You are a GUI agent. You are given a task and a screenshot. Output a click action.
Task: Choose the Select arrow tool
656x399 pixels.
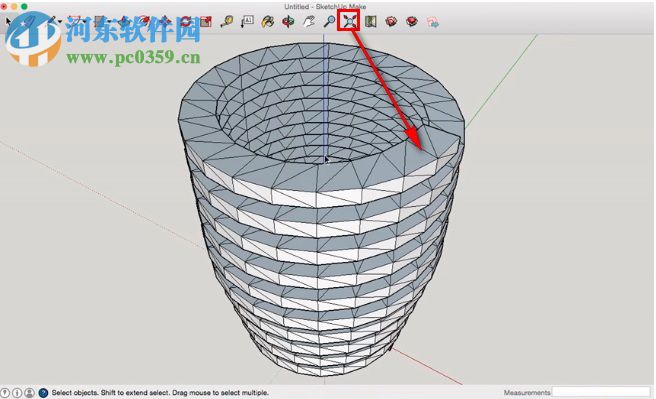8,21
